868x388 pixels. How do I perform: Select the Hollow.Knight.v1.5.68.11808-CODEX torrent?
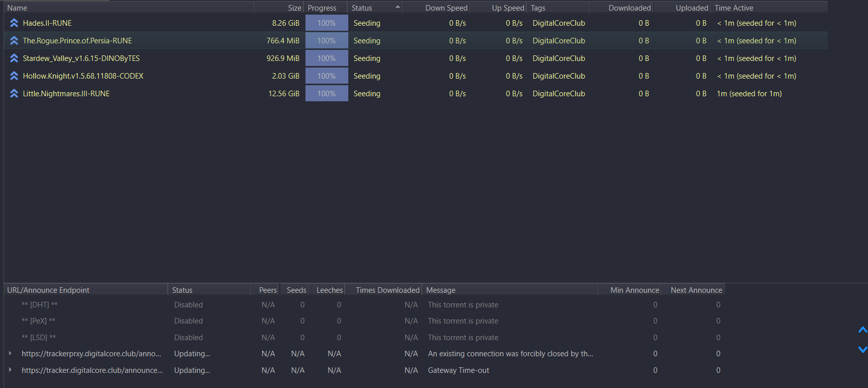click(x=83, y=76)
